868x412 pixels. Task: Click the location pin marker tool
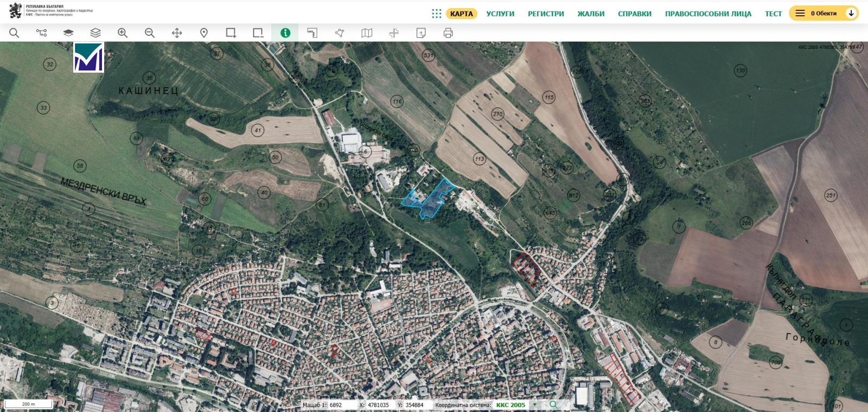(x=204, y=33)
